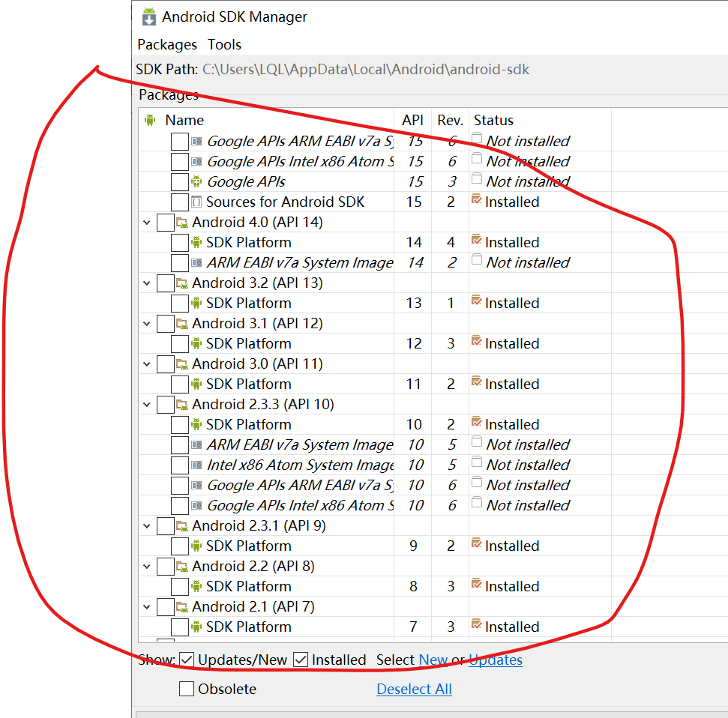Toggle the Installed show checkbox
Viewport: 728px width, 718px height.
tap(301, 660)
